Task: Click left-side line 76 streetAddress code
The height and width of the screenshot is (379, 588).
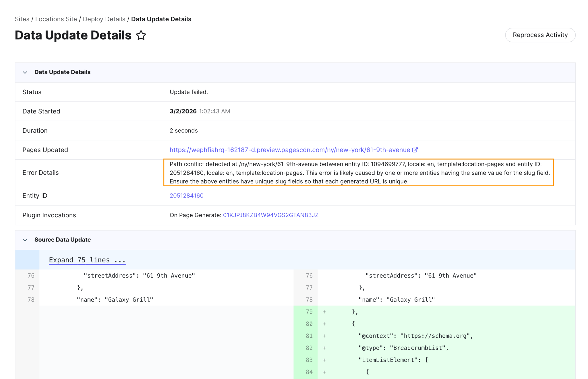Action: 139,276
